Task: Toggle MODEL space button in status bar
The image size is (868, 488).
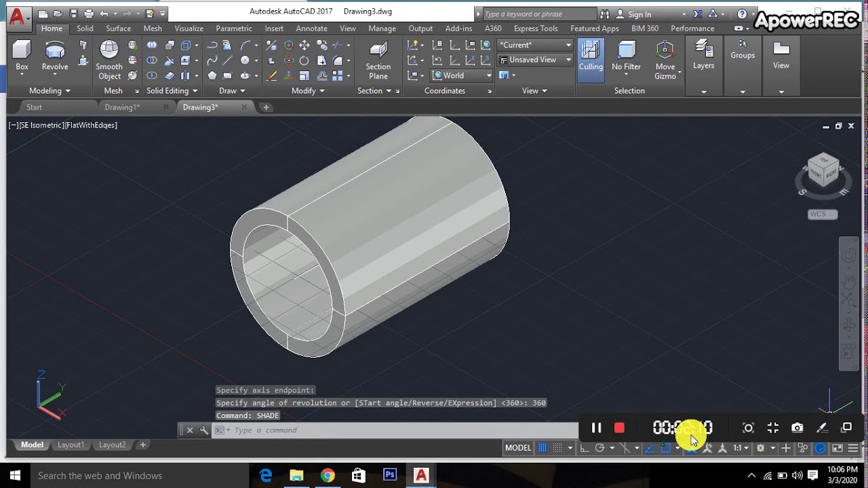Action: 518,448
